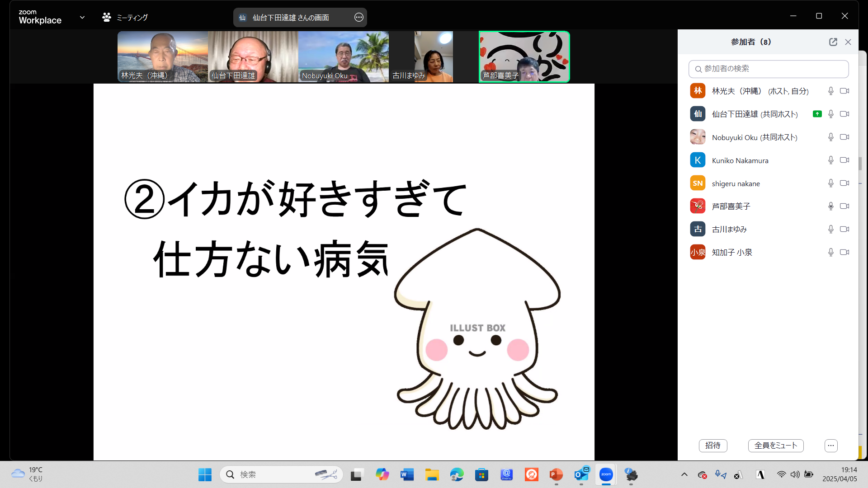Open volume control in system tray
Viewport: 868px width, 488px height.
[x=795, y=474]
